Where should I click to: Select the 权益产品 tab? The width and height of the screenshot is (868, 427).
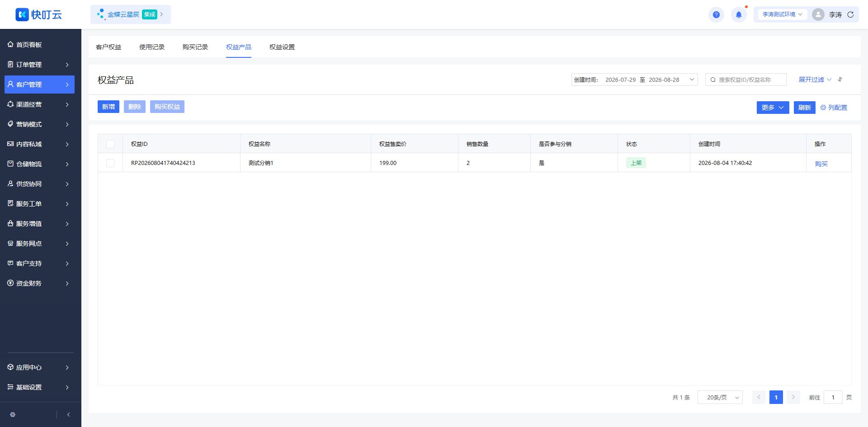pos(239,47)
